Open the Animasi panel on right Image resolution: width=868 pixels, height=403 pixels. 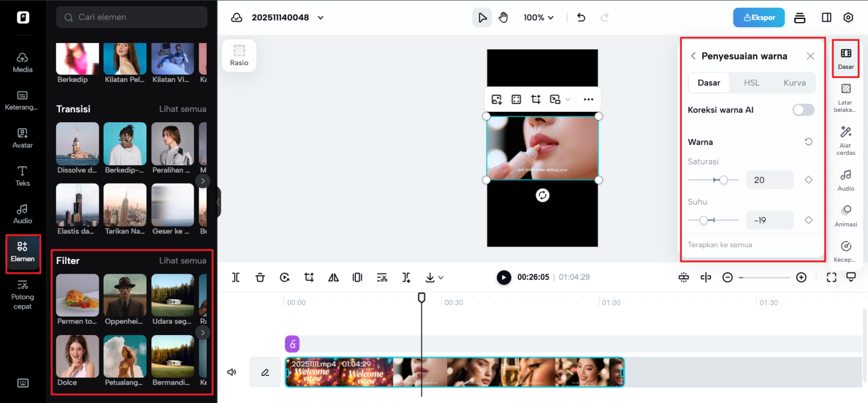coord(845,216)
